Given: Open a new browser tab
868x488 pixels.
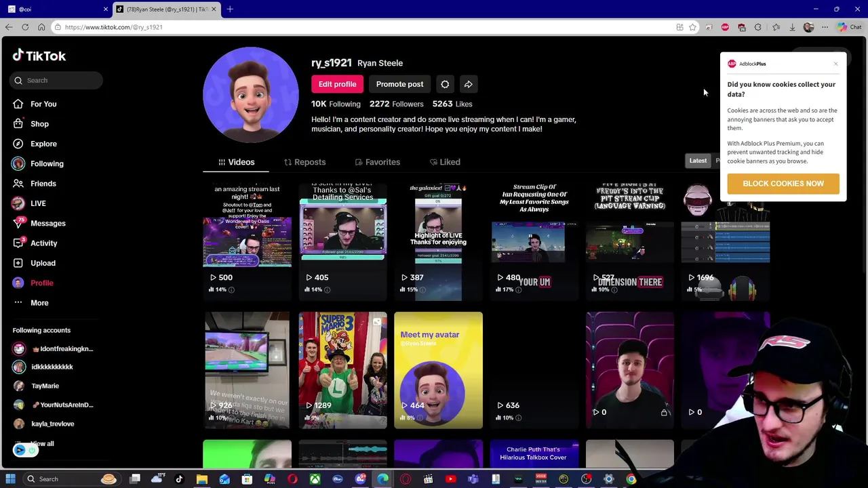Looking at the screenshot, I should 230,9.
